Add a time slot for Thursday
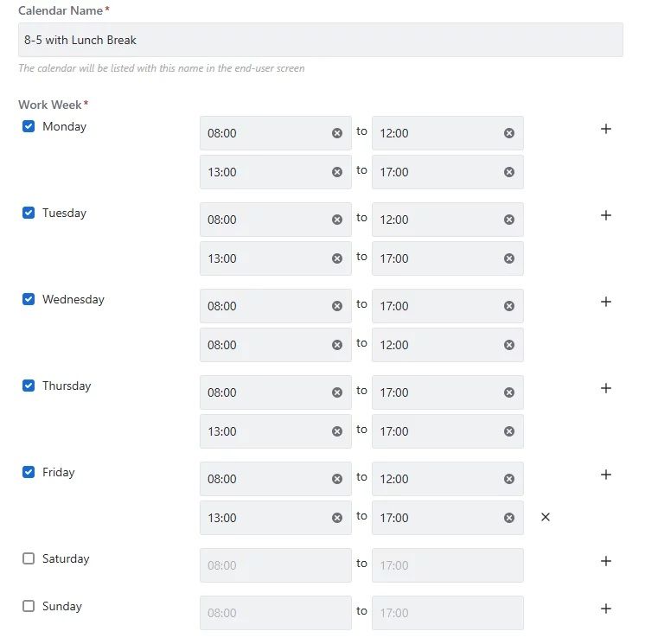The image size is (645, 644). pos(606,388)
